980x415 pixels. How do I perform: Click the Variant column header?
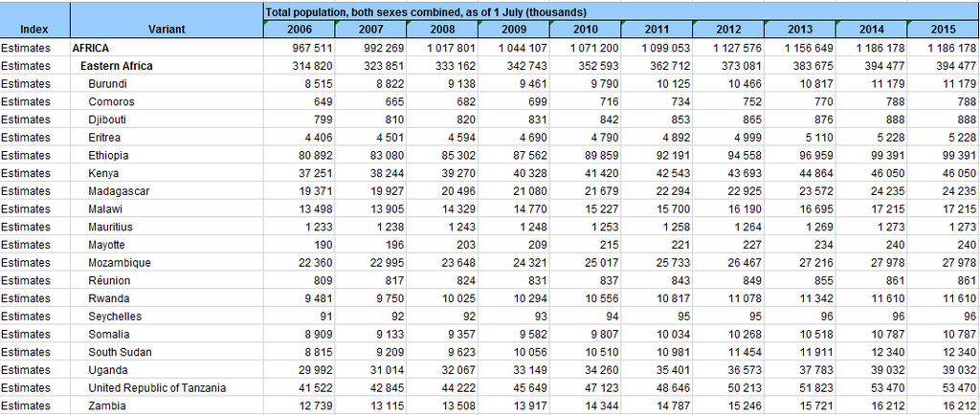pos(167,30)
